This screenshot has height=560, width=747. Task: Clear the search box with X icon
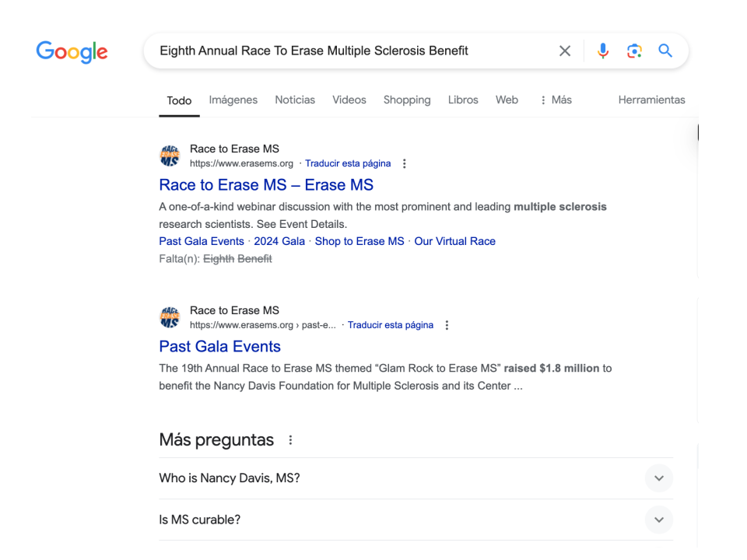(x=565, y=51)
